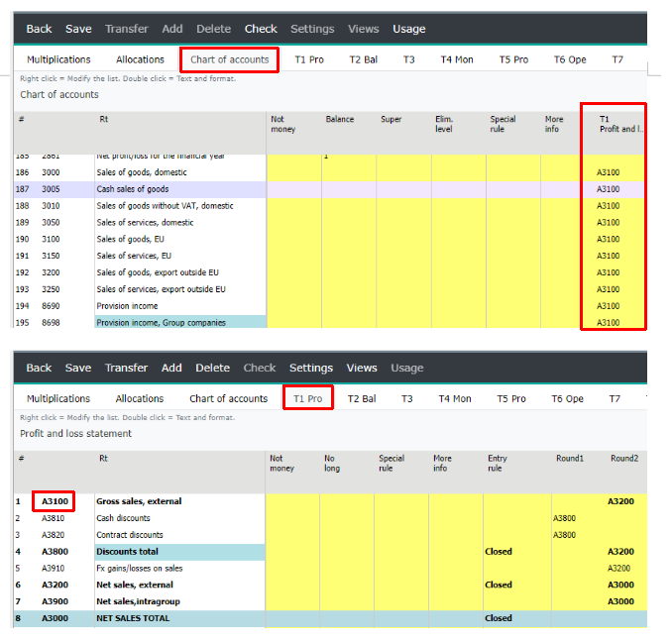This screenshot has height=643, width=672.
Task: Switch to T5 Pro tab in bottom panel
Action: 511,398
